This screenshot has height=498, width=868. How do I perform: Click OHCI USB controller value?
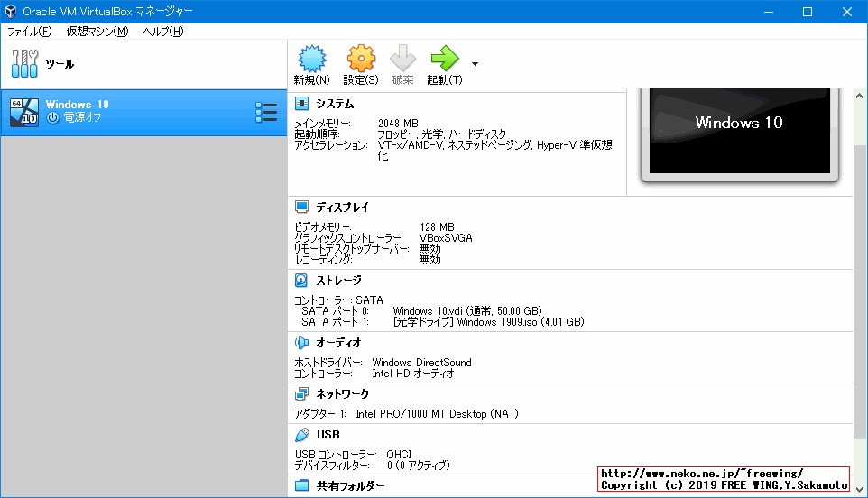(x=399, y=455)
